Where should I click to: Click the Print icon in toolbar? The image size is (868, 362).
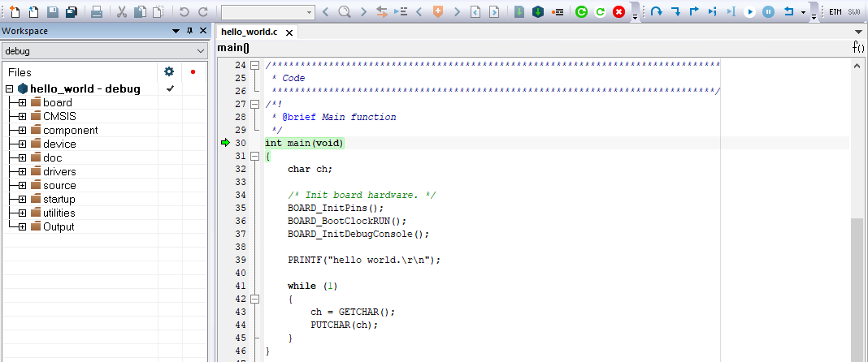click(96, 12)
